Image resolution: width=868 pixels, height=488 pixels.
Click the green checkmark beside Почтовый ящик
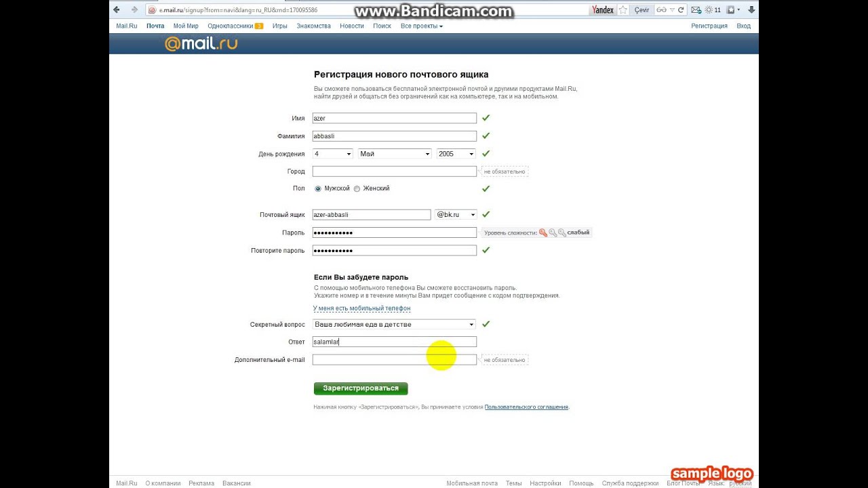tap(486, 214)
